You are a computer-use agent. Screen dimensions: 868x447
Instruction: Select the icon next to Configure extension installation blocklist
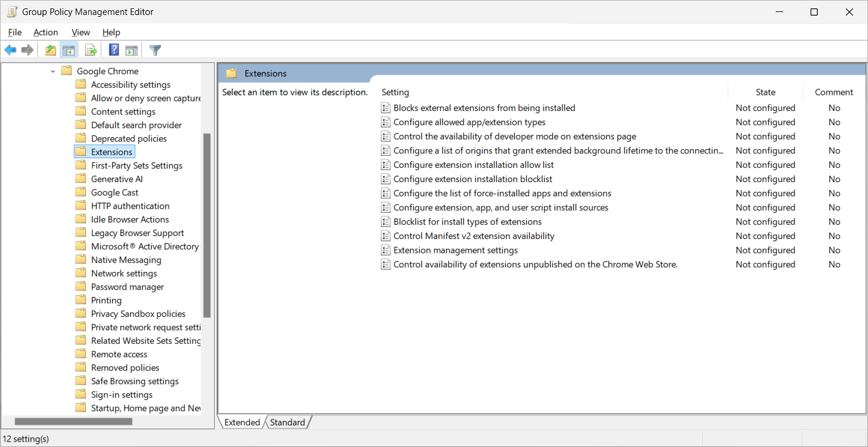[x=386, y=179]
